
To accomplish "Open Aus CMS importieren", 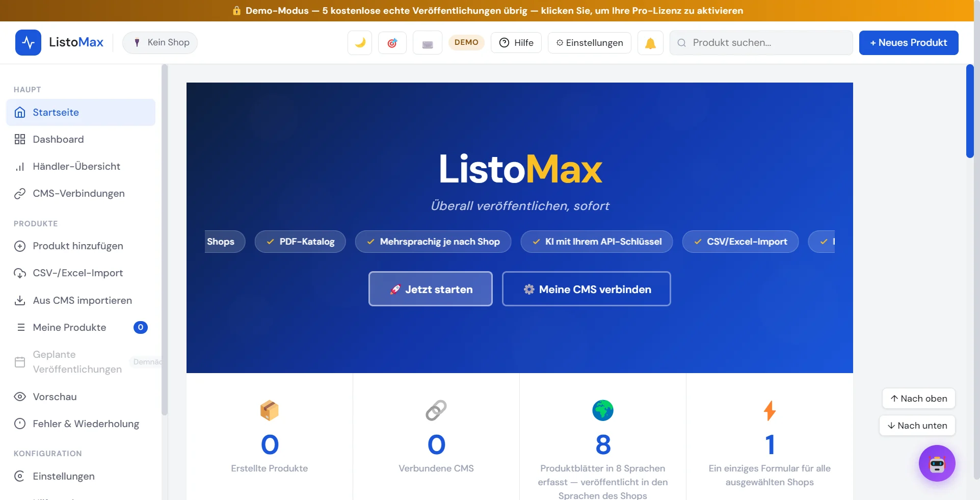I will coord(81,300).
